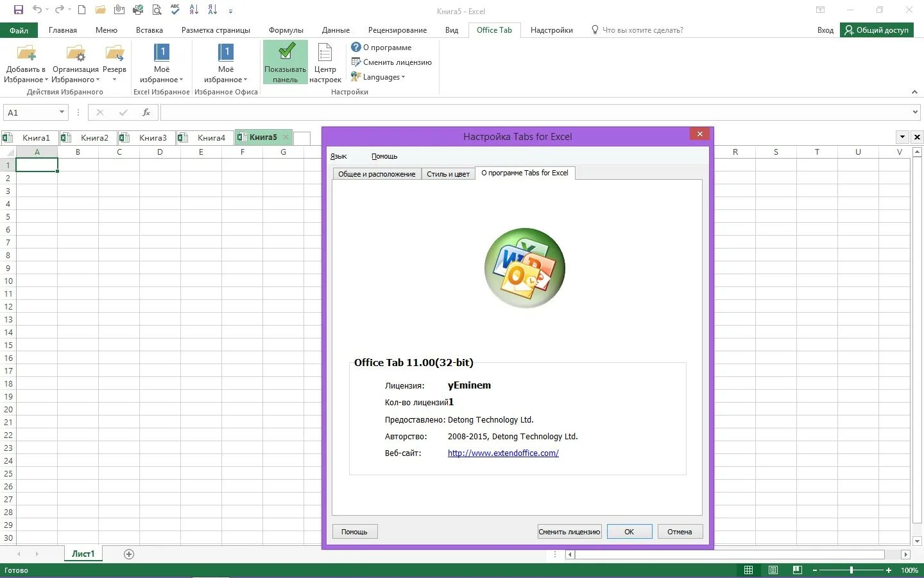This screenshot has width=924, height=578.
Task: Click the OK button in the dialog
Action: pos(629,532)
